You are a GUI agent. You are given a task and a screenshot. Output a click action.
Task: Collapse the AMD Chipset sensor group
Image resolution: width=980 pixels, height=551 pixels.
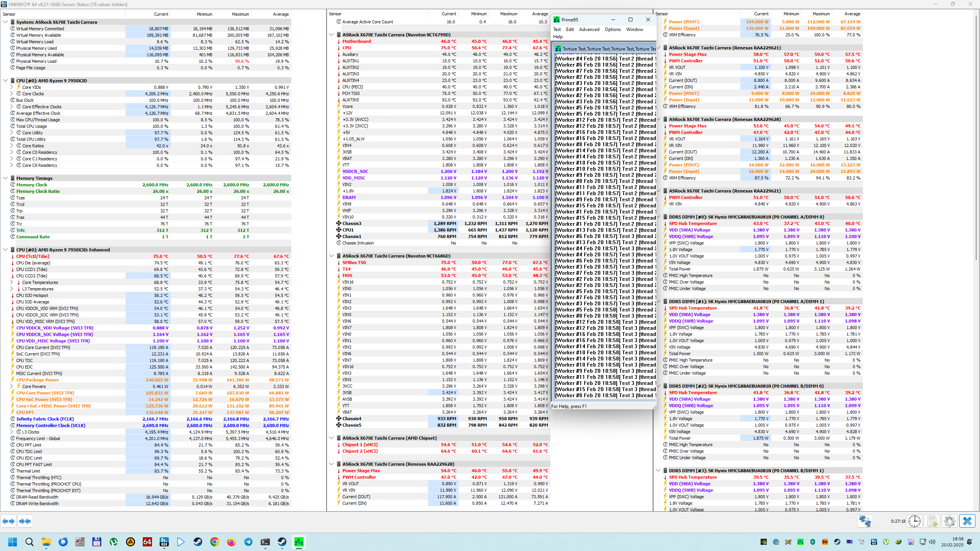pos(332,438)
